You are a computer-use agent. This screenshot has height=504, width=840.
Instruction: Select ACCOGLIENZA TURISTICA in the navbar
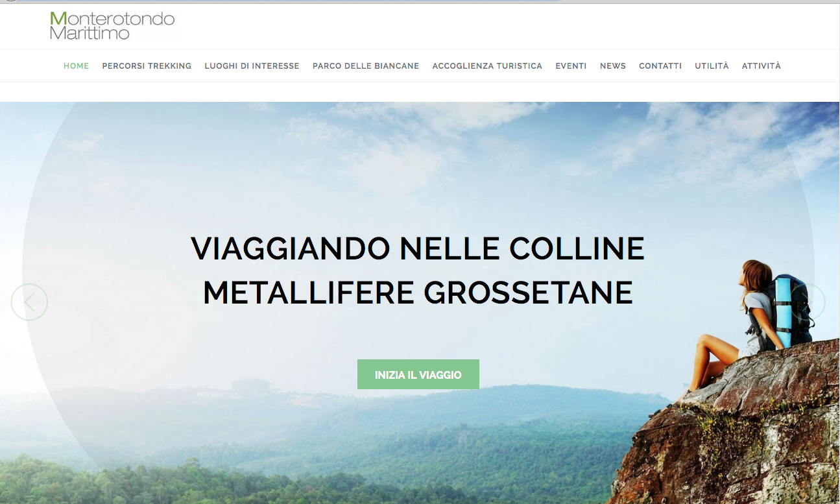tap(487, 66)
